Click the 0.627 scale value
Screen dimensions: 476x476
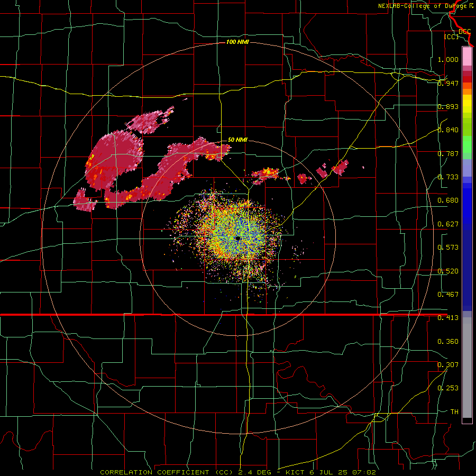pos(448,224)
